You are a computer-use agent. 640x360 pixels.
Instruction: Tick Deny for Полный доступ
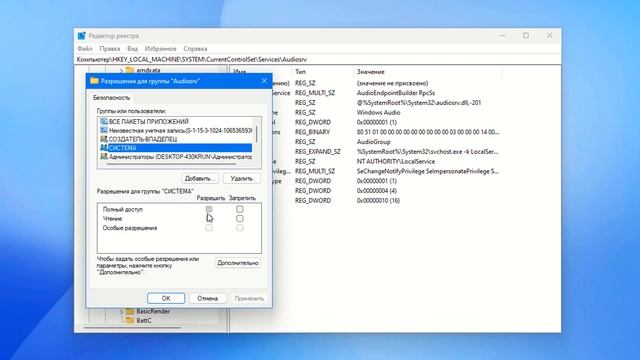click(x=240, y=209)
